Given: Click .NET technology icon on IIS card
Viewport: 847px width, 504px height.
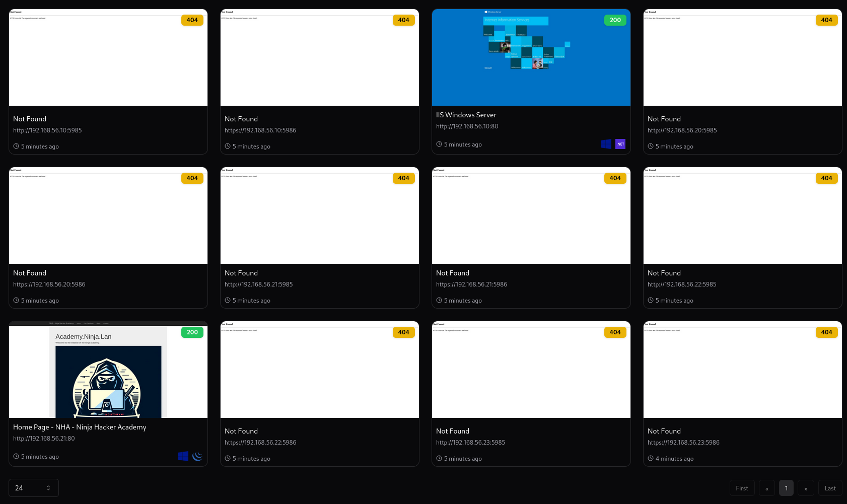Looking at the screenshot, I should 620,144.
